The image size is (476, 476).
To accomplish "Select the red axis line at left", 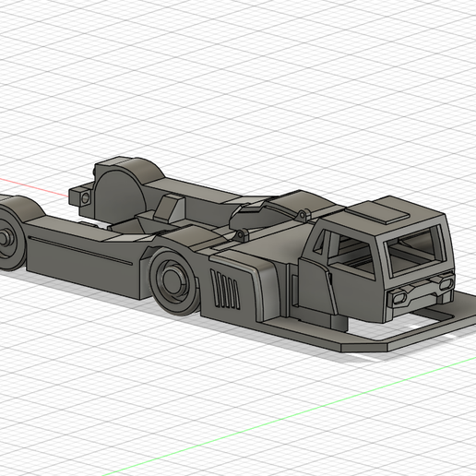I will pos(34,186).
